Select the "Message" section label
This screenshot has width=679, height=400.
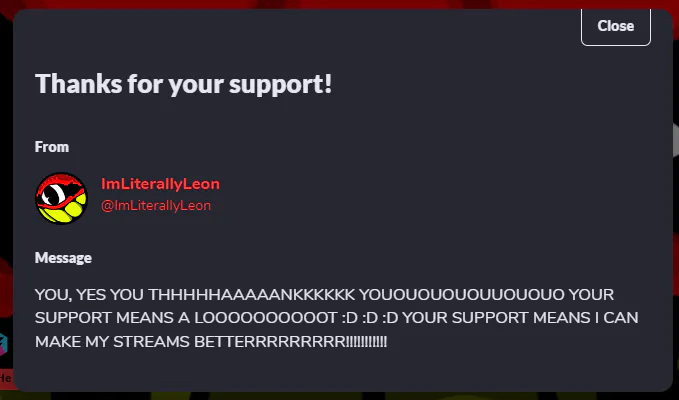tap(63, 258)
